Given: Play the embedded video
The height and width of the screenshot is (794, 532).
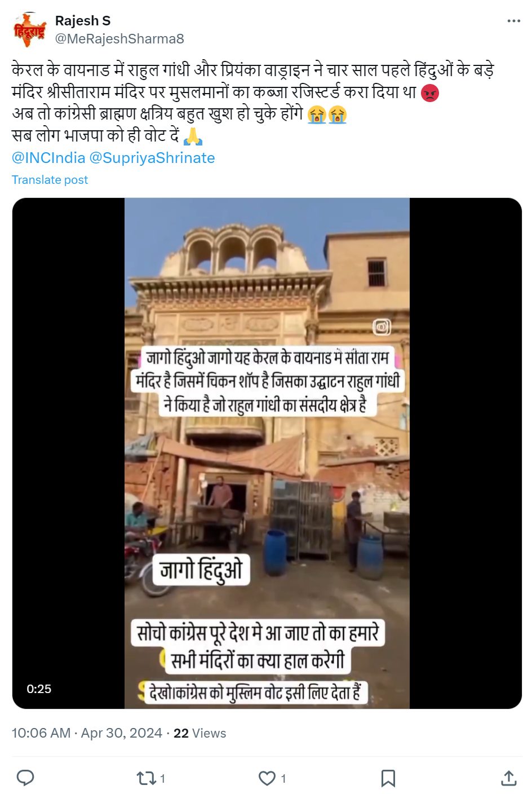Looking at the screenshot, I should (x=267, y=453).
